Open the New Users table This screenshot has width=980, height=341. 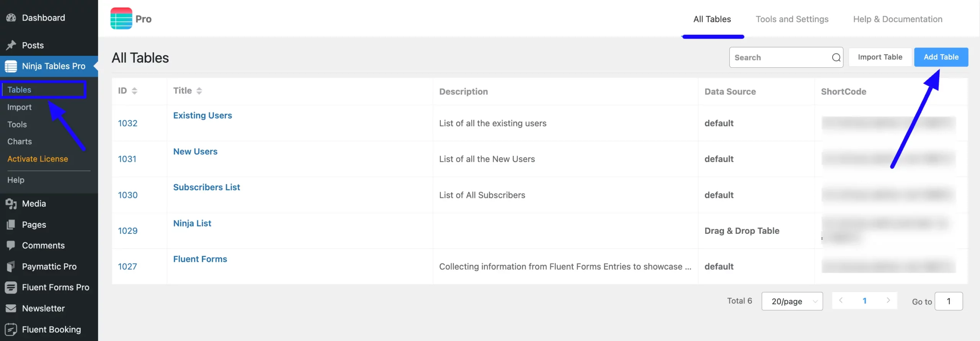pyautogui.click(x=195, y=152)
